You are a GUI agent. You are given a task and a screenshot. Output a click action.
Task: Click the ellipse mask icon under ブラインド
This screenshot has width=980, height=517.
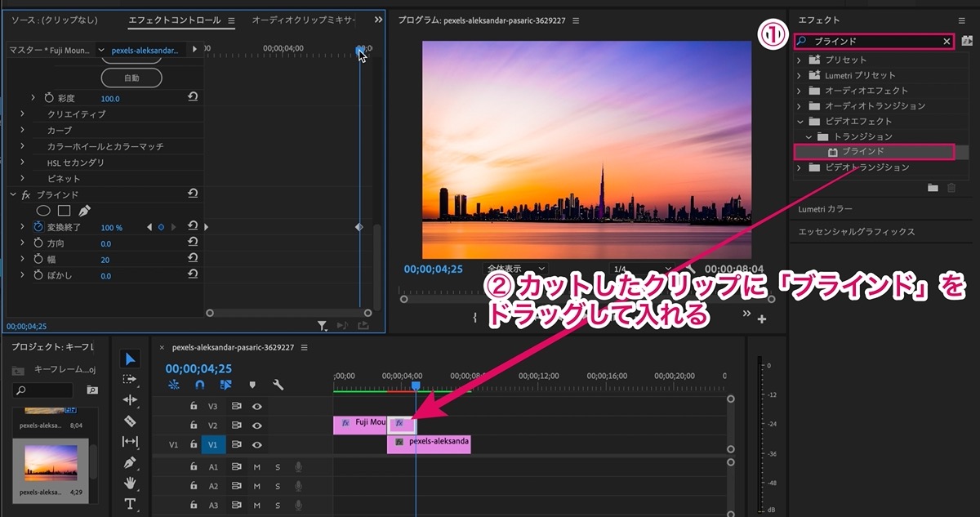(x=44, y=211)
